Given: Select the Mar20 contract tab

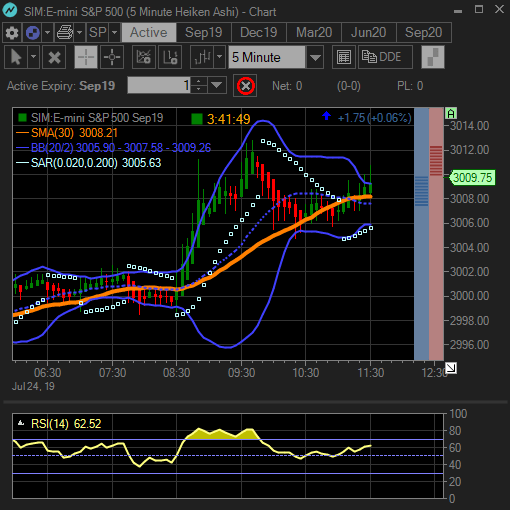Looking at the screenshot, I should click(314, 33).
